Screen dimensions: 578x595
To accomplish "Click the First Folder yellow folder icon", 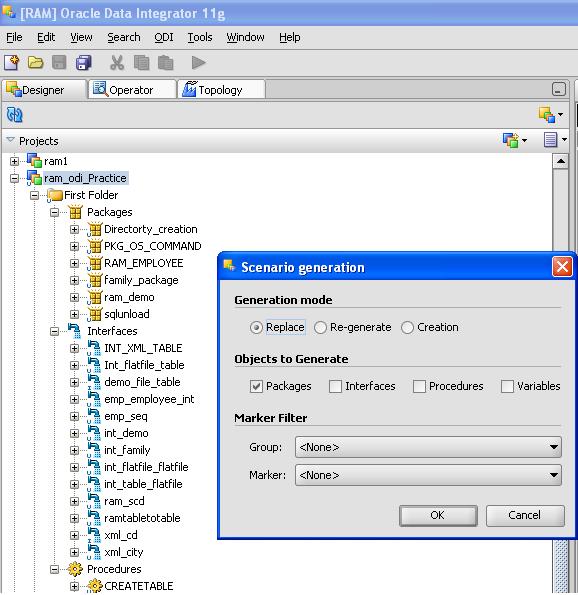I will (55, 195).
